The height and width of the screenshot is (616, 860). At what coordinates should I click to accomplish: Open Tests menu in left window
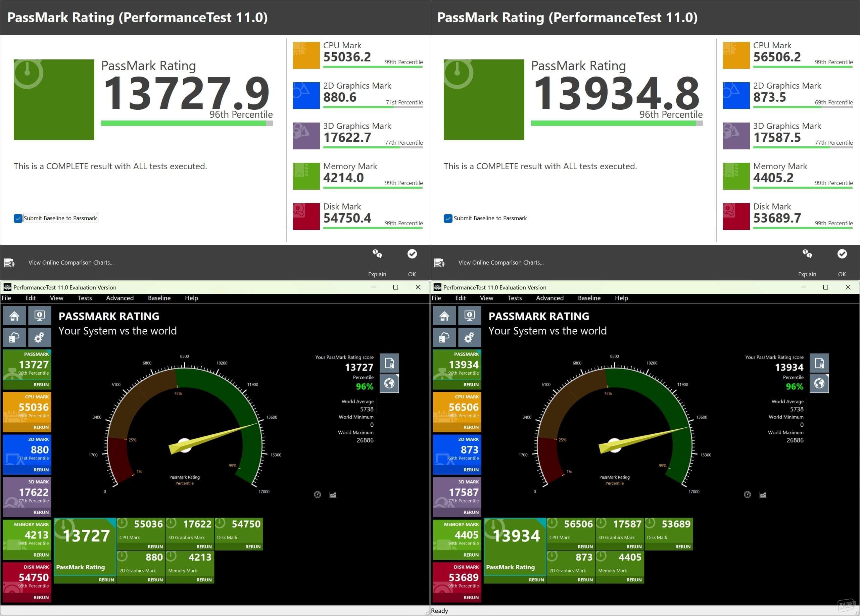pos(85,298)
